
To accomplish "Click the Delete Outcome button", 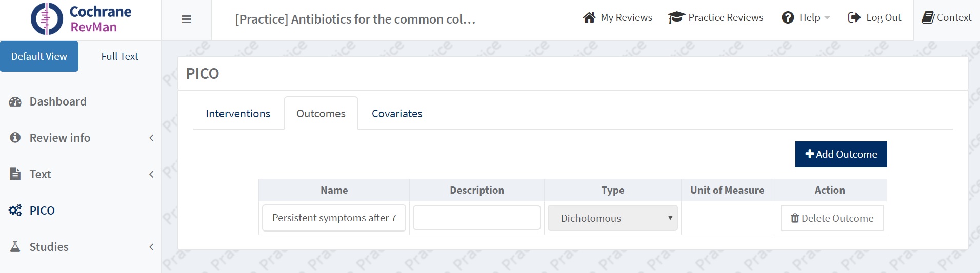I will [x=832, y=218].
